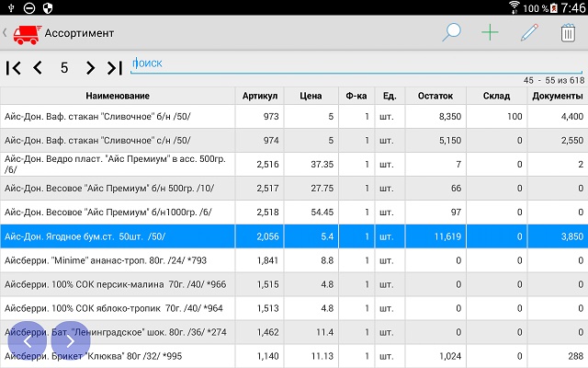
Task: Tap the floating right arrow button
Action: click(x=71, y=341)
